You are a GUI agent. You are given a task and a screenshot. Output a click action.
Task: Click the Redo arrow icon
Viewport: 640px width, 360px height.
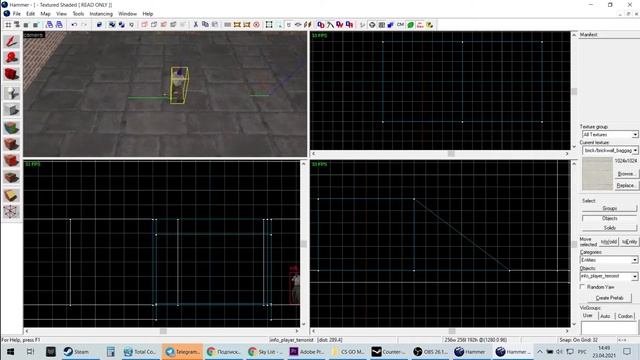[x=84, y=25]
